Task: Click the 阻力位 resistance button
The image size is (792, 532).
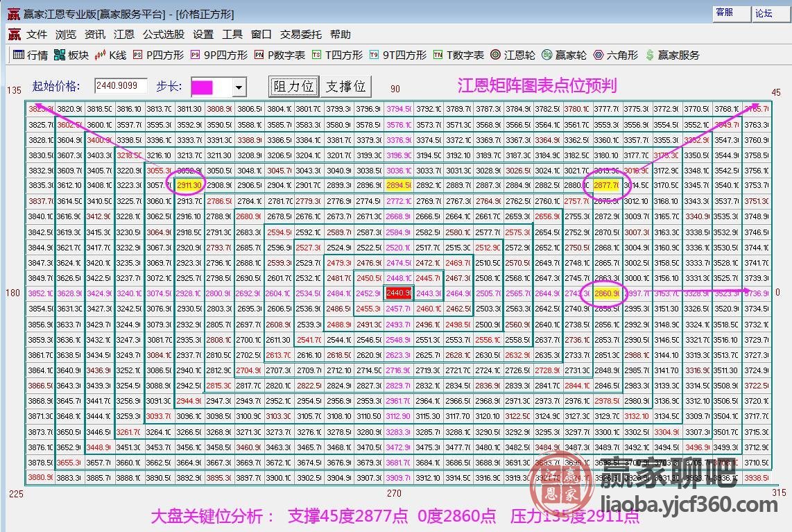Action: [293, 87]
